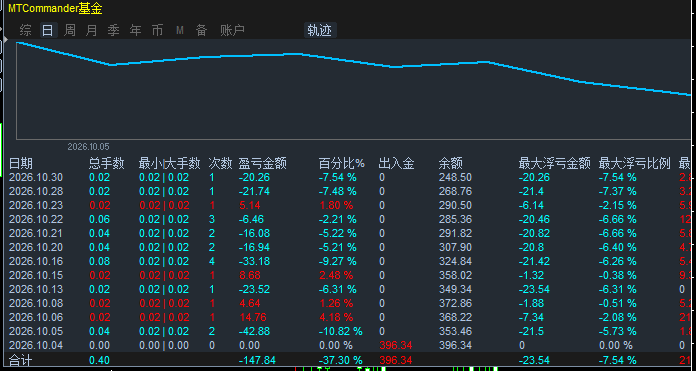This screenshot has width=696, height=371.
Task: Click the 总手数 column header
Action: 107,163
